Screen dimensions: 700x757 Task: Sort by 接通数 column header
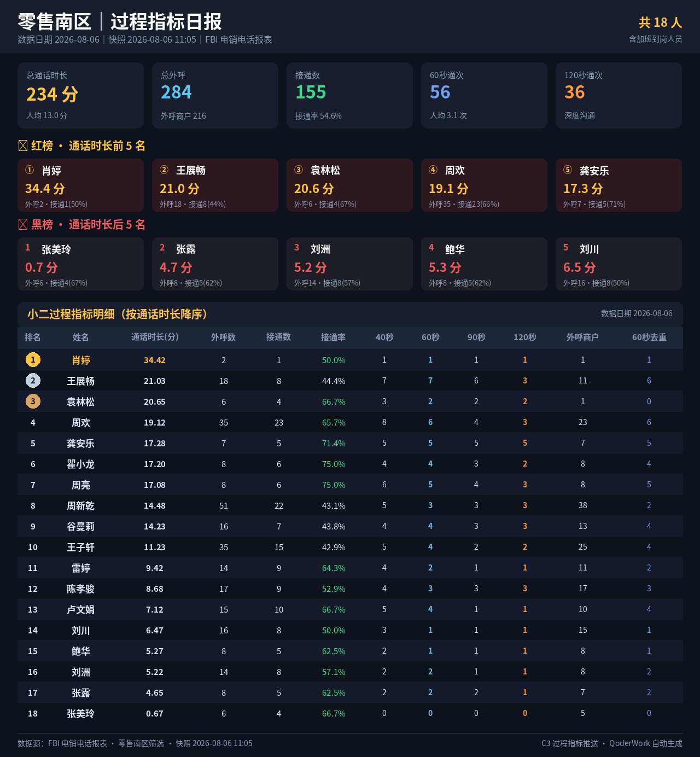tap(279, 337)
